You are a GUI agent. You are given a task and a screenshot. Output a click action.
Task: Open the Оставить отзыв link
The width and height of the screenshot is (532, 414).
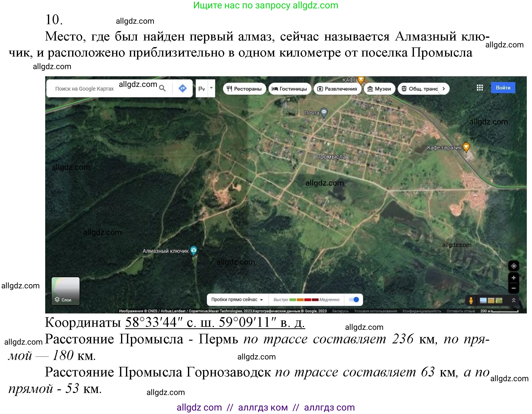(x=460, y=311)
